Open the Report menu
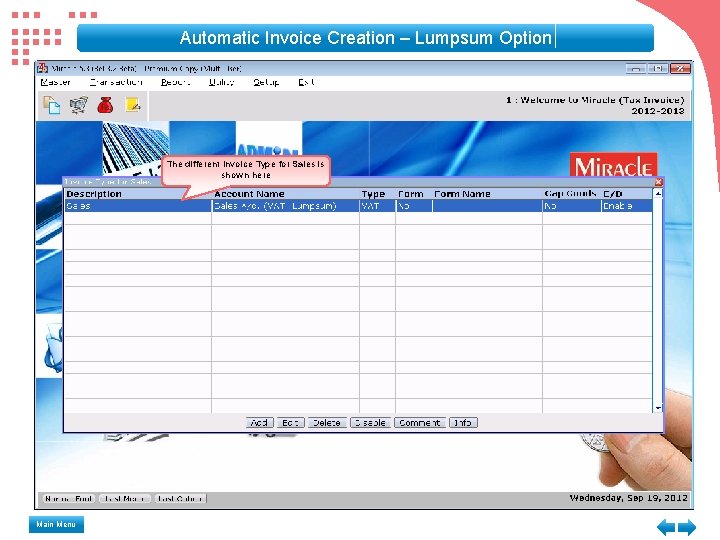Viewport: 720px width, 540px height. pyautogui.click(x=175, y=82)
